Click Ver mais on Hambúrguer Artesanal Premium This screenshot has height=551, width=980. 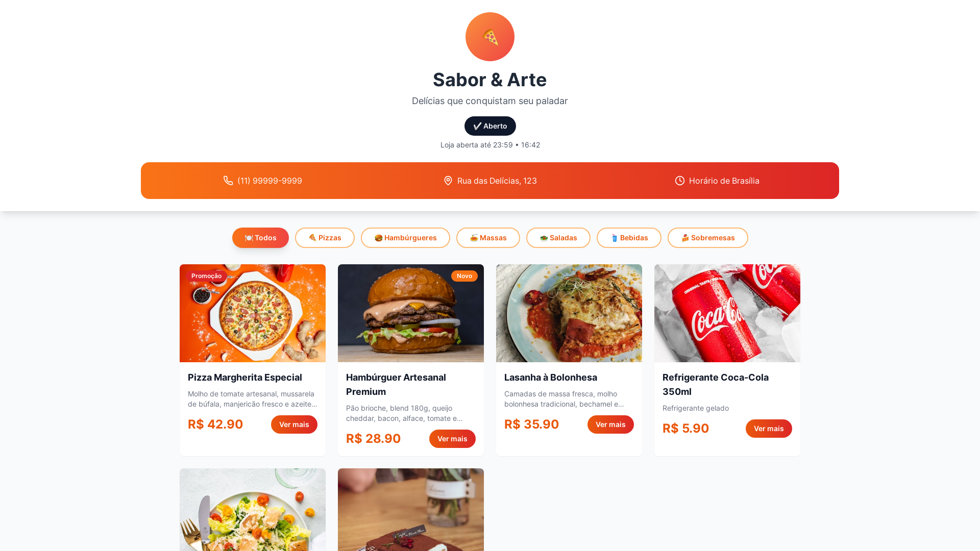tap(452, 439)
